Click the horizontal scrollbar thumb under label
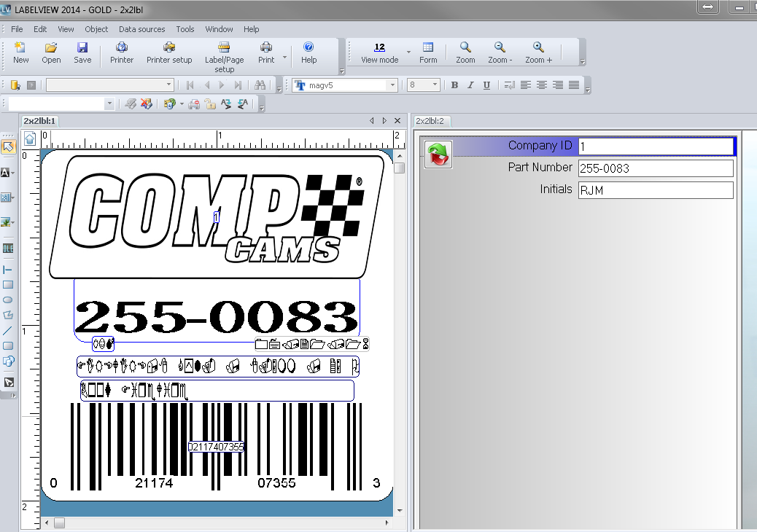This screenshot has width=757, height=532. [59, 523]
